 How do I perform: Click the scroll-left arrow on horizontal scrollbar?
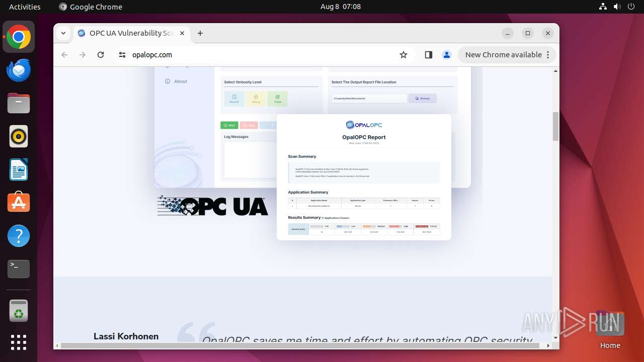(57, 345)
